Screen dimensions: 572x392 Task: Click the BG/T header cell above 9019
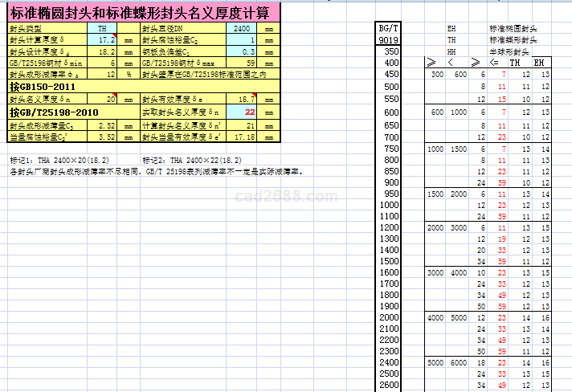coord(387,28)
